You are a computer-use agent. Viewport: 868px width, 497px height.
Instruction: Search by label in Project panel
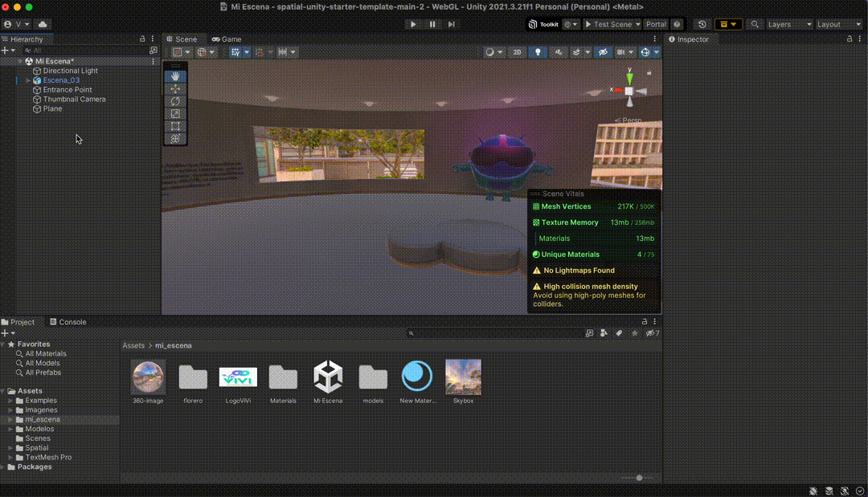619,333
